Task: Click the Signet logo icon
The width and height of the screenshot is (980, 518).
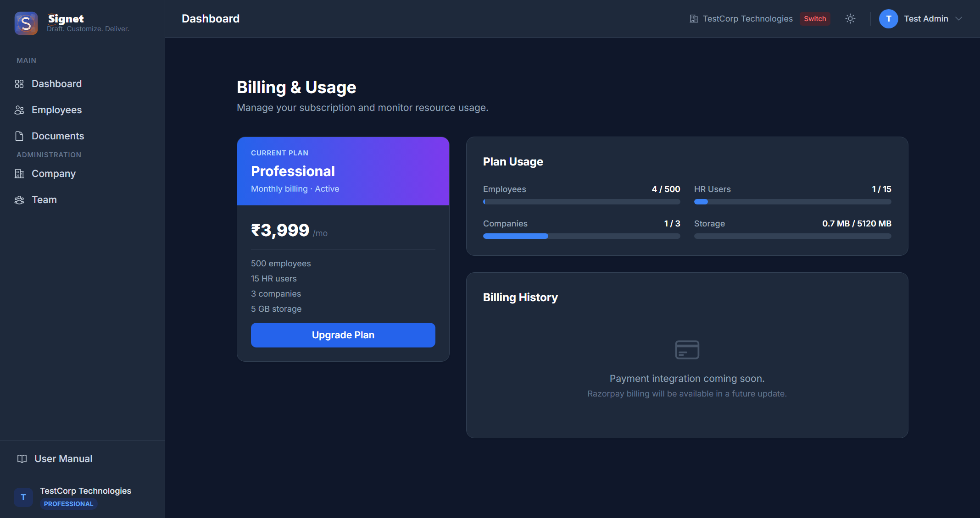Action: coord(26,23)
